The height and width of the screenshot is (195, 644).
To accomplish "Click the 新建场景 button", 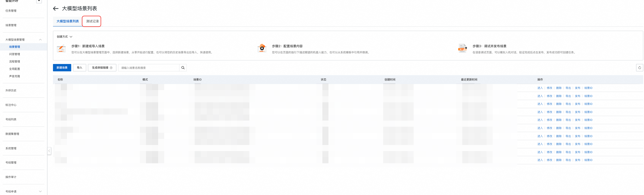I will [62, 68].
